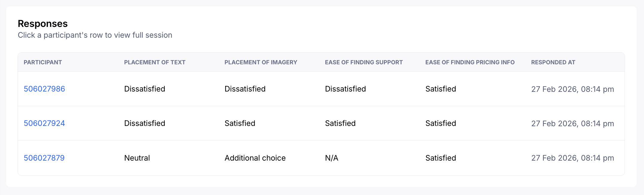
Task: Click first row's Ease of Support Dissatisfied
Action: coord(345,89)
